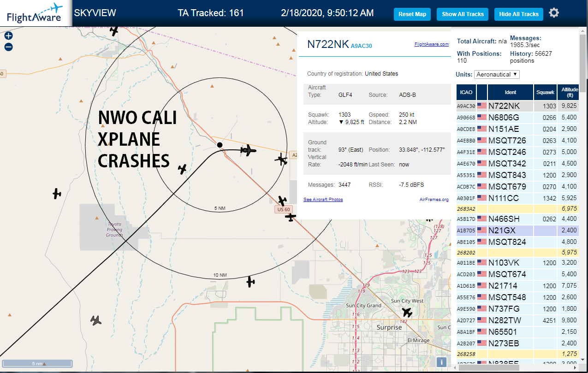
Task: Select the MSQT824 aircraft row
Action: [517, 242]
